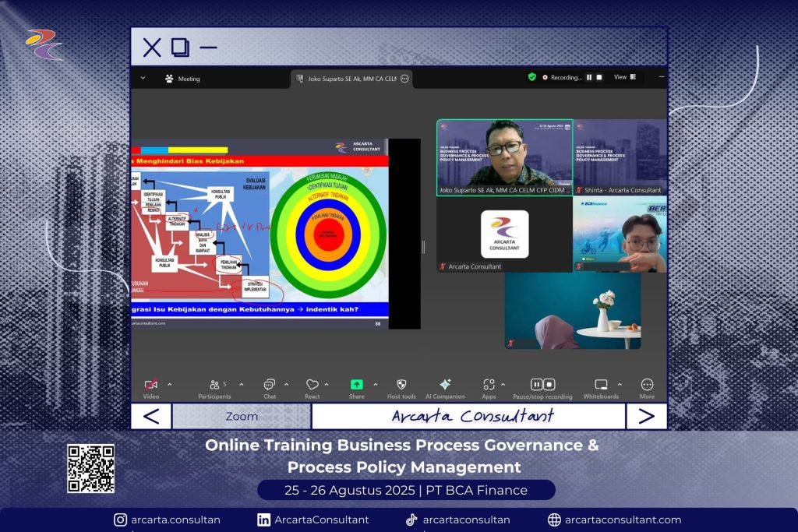Stop recording using top bar stop button
This screenshot has width=798, height=532.
pyautogui.click(x=599, y=77)
